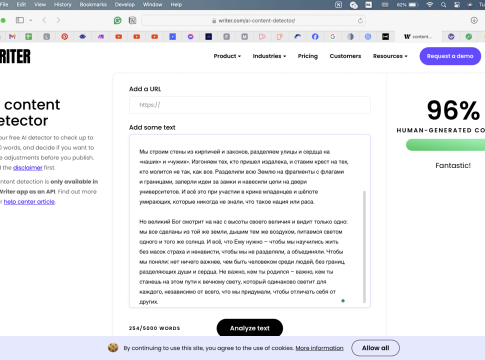Click inside the Add some text box

pyautogui.click(x=250, y=221)
